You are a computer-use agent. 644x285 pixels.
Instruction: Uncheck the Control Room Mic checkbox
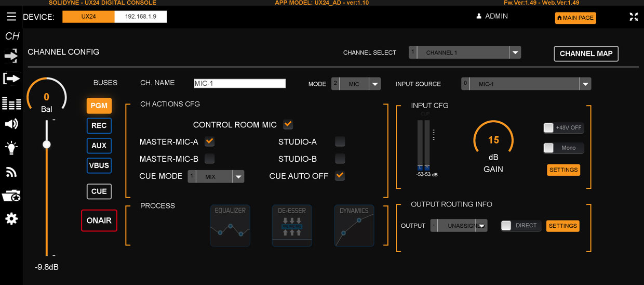(288, 125)
